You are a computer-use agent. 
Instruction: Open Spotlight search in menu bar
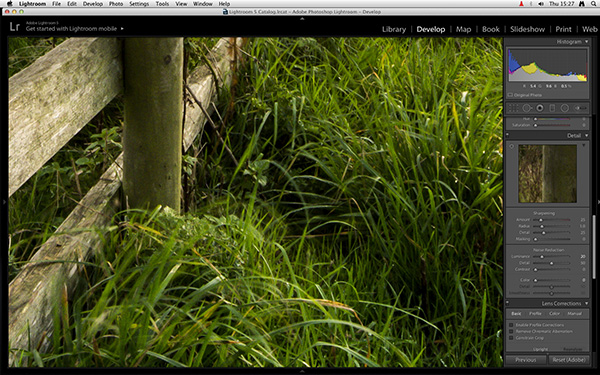pos(593,3)
